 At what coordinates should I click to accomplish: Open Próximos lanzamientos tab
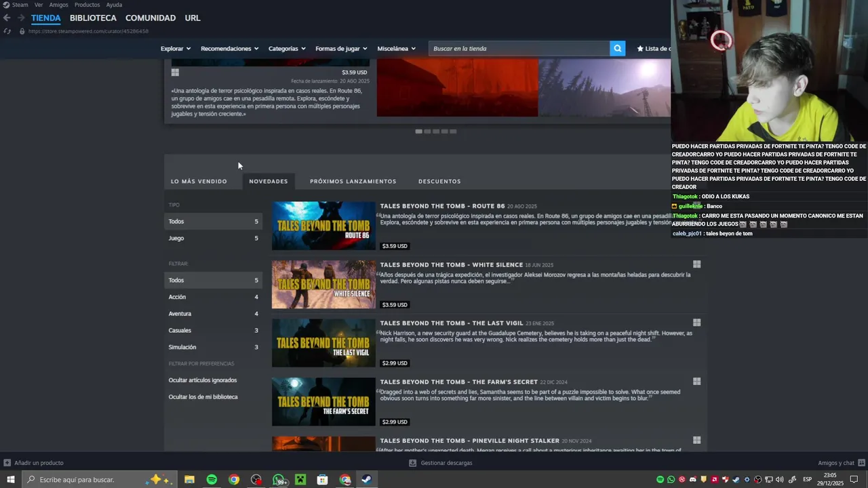[353, 181]
